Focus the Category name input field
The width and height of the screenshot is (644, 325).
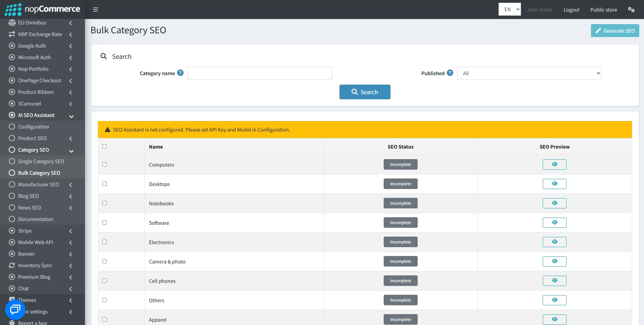(260, 73)
